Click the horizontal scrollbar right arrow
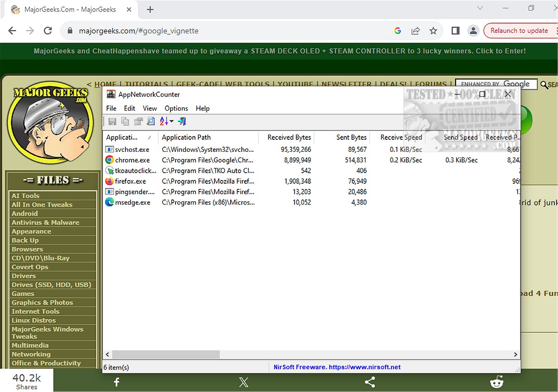Image resolution: width=558 pixels, height=392 pixels. pos(516,355)
